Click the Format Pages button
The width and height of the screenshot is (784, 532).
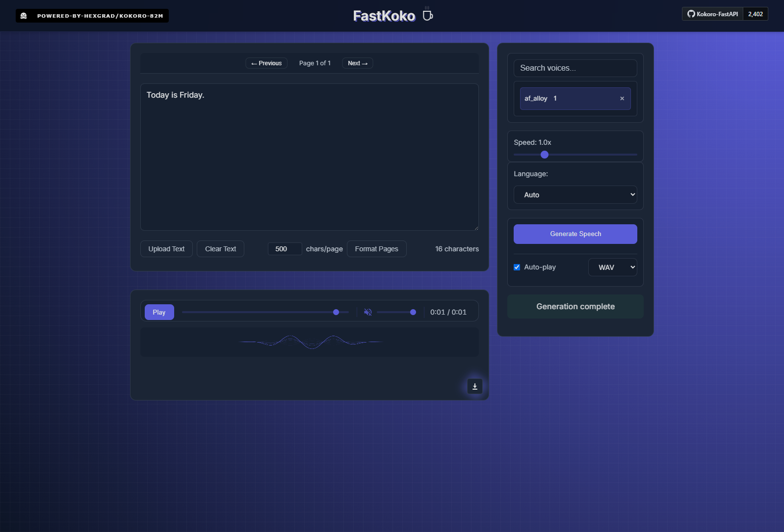376,249
